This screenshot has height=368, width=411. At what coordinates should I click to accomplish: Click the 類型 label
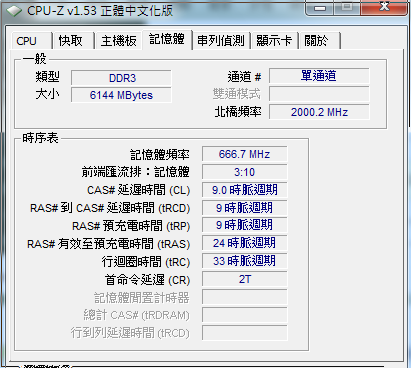click(48, 77)
